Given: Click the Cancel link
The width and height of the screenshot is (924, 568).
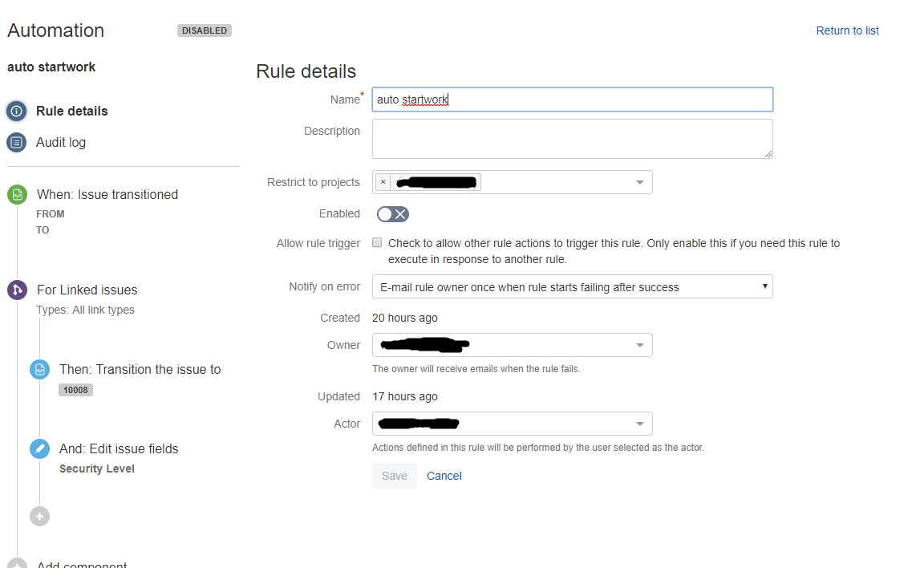Looking at the screenshot, I should 444,476.
